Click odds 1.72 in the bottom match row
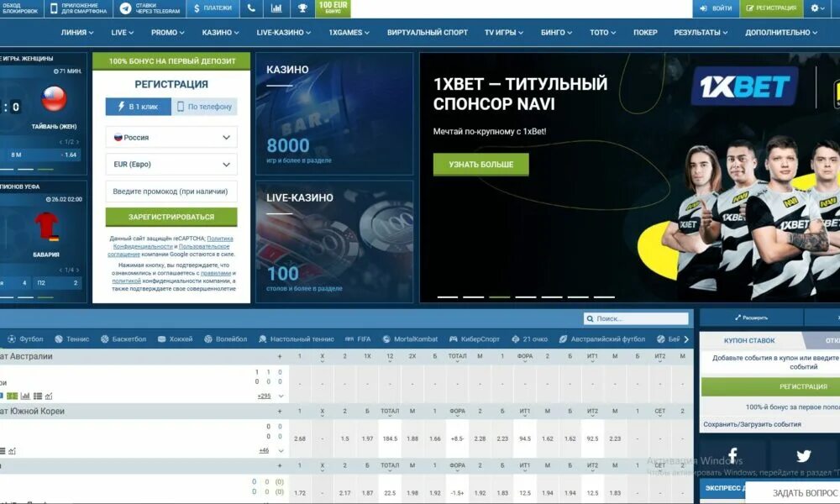The height and width of the screenshot is (504, 840). coord(300,493)
